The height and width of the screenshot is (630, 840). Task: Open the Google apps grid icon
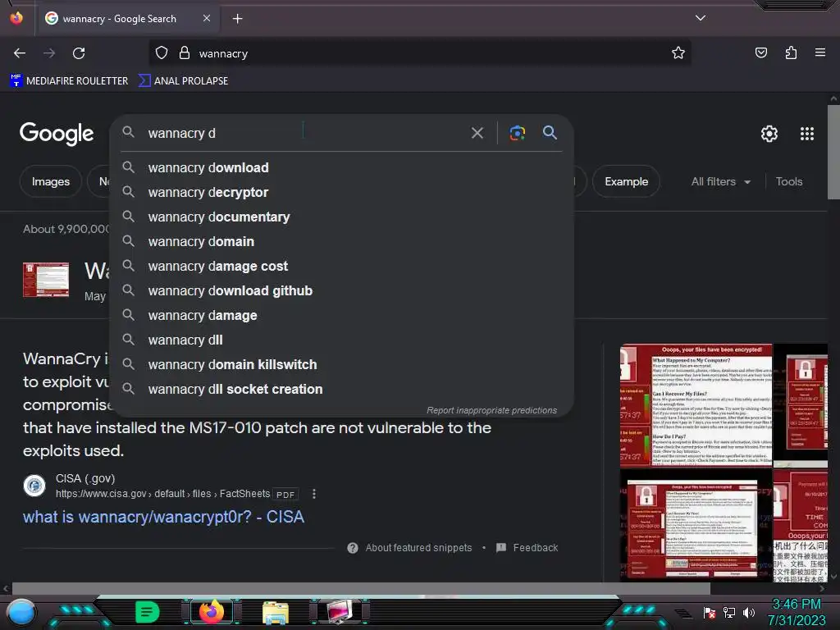pyautogui.click(x=807, y=134)
